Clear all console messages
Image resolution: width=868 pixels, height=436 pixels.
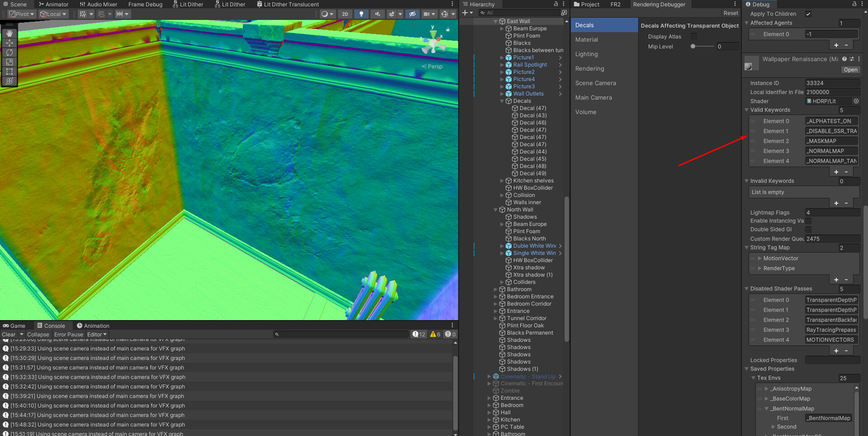(9, 334)
